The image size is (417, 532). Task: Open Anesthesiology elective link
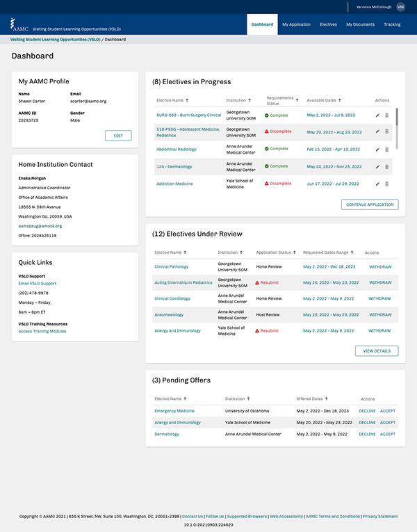(x=169, y=315)
